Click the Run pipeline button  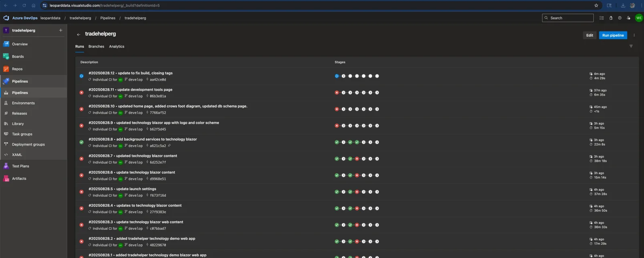pyautogui.click(x=613, y=35)
